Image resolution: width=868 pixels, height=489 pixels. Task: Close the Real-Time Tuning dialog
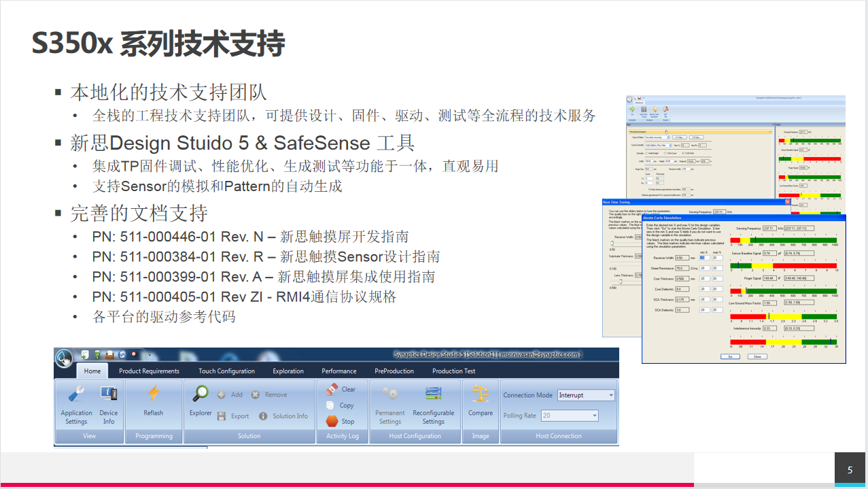788,202
